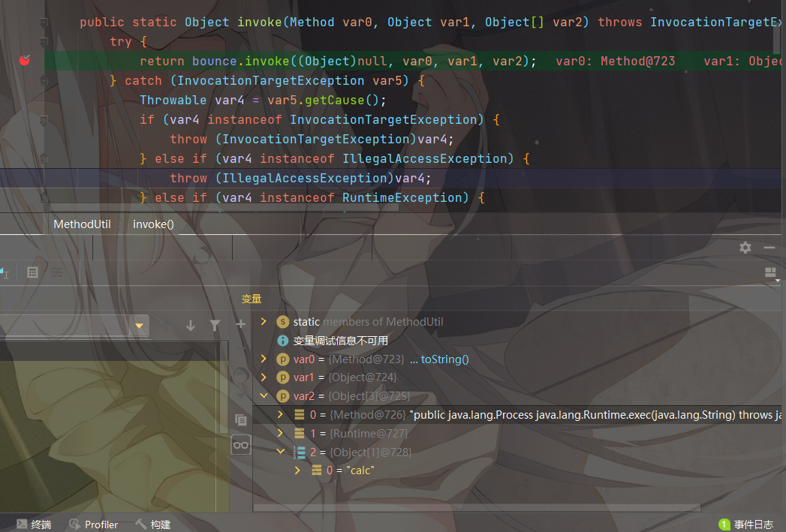Screen dimensions: 786x532
Task: Click the MethodUtil breadcrumb
Action: (83, 224)
